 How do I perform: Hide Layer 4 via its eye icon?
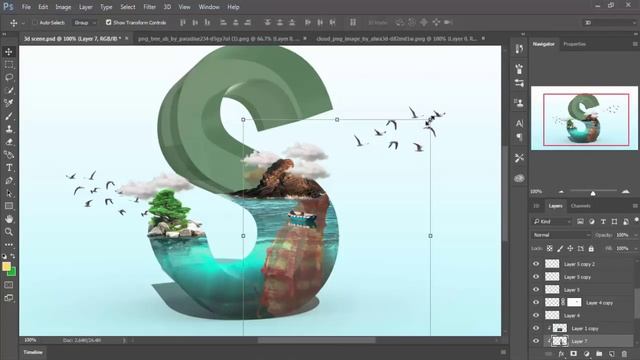click(536, 316)
